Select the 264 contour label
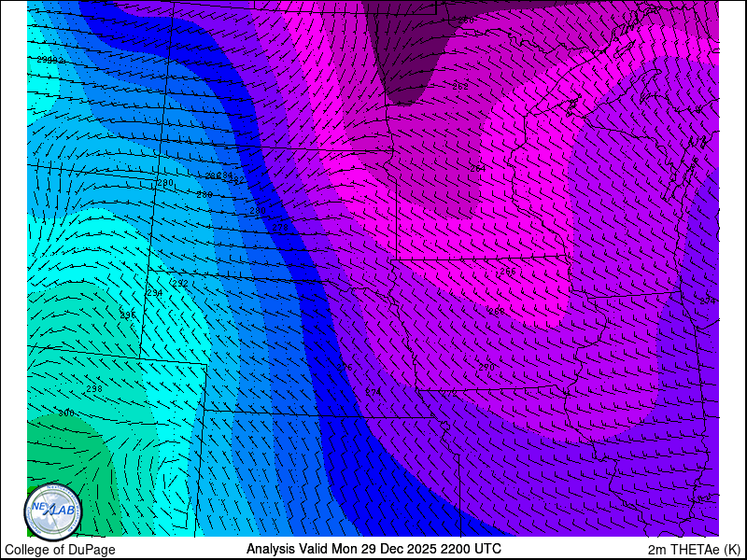The height and width of the screenshot is (560, 747). coord(478,169)
